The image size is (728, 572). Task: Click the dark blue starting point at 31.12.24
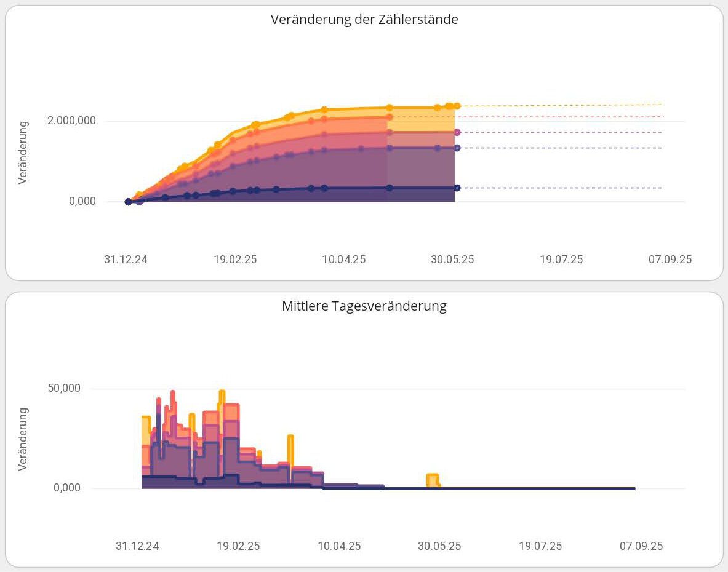128,202
